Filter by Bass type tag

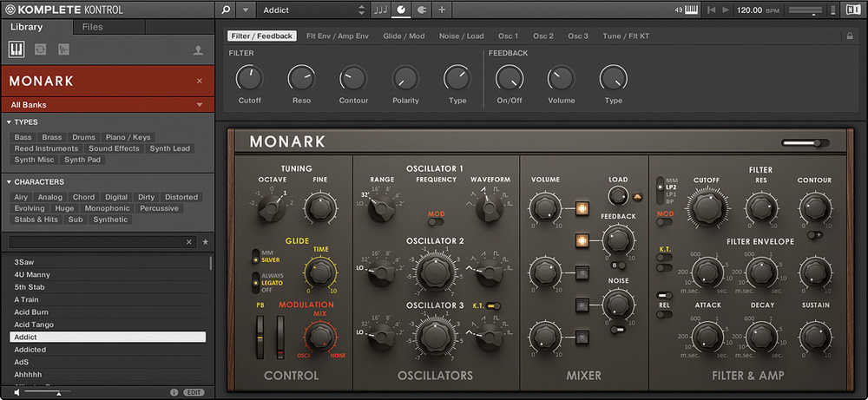[23, 137]
